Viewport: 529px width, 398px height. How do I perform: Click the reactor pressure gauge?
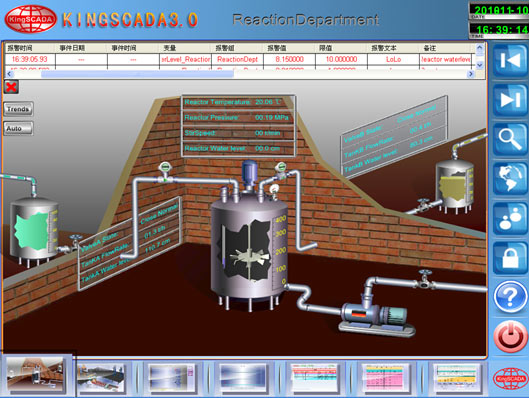pyautogui.click(x=274, y=191)
